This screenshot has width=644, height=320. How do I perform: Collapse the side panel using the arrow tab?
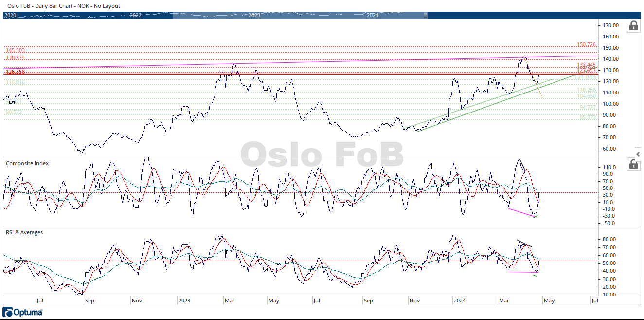tap(638, 153)
